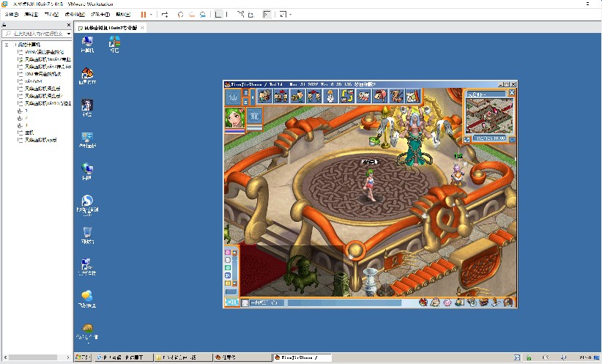
Task: Click the first game toolbar icon showing grouped characters
Action: tap(264, 96)
